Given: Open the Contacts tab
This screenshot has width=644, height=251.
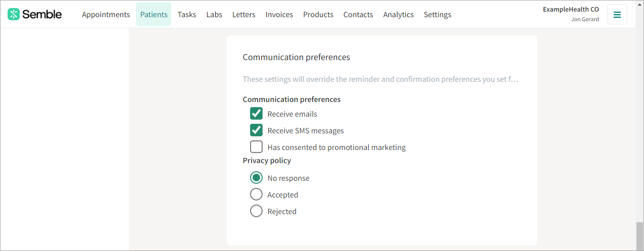Looking at the screenshot, I should [x=358, y=14].
